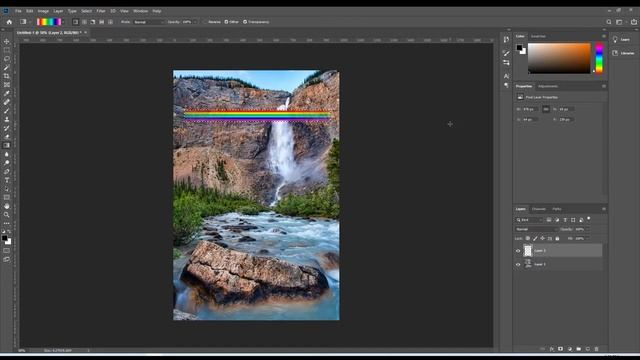Select the Zoom tool
This screenshot has width=640, height=360.
pos(7,215)
